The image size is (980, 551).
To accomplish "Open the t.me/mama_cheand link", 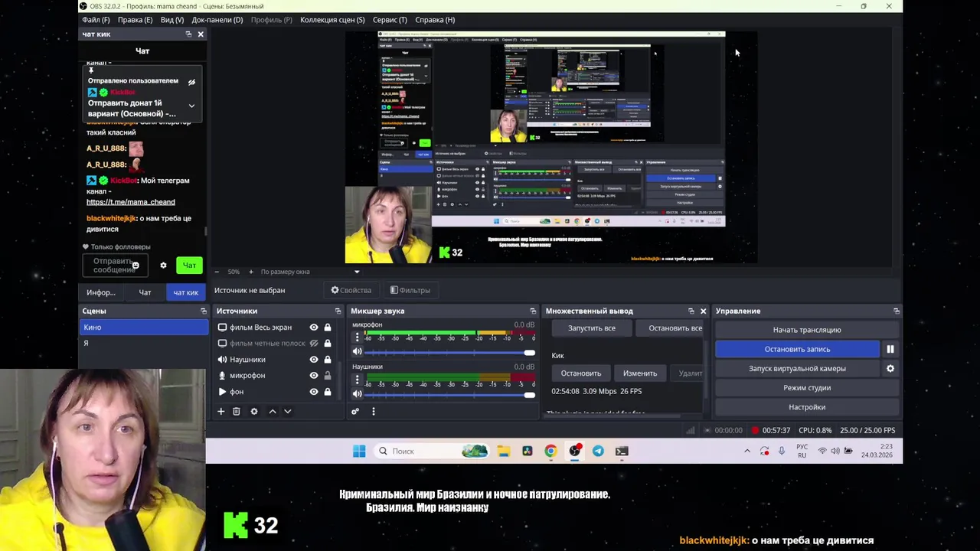I will 131,202.
